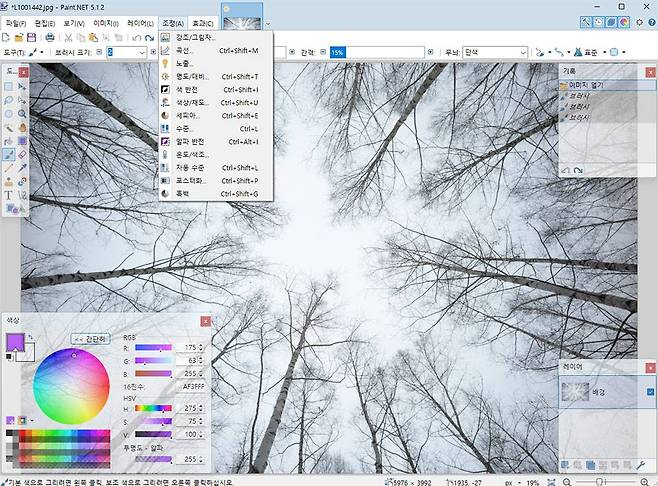658x486 pixels.
Task: Click redo arrow in history panel
Action: 578,170
